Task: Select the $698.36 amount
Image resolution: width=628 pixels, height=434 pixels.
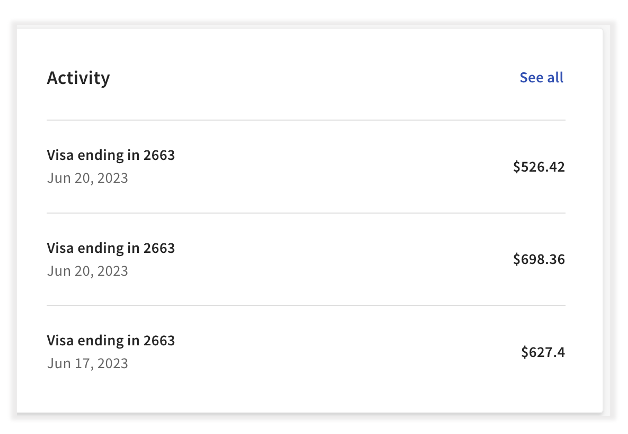Action: pos(538,260)
